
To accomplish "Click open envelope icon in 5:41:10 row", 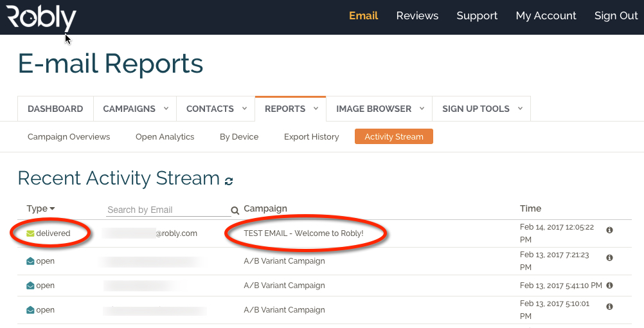I will [x=30, y=286].
